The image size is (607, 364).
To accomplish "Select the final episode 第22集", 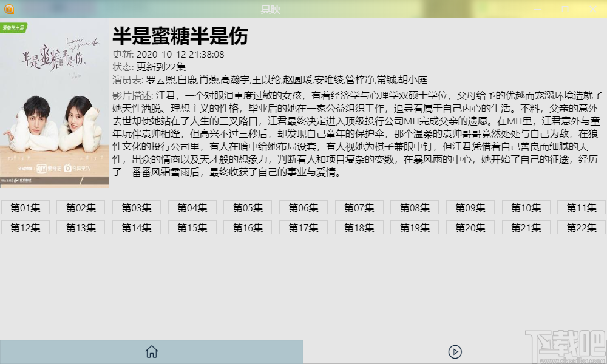I will (581, 227).
